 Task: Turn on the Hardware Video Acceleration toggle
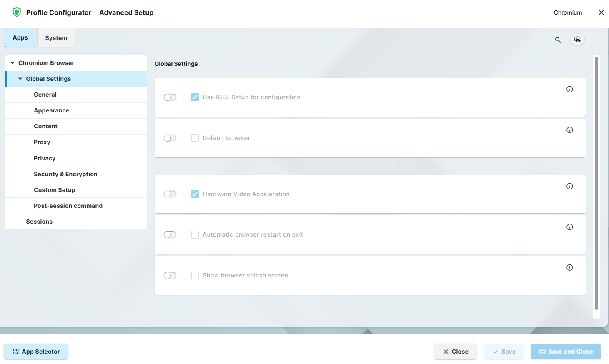point(170,194)
